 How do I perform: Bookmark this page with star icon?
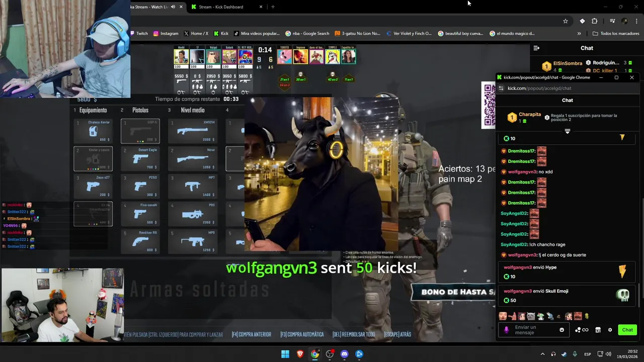click(566, 21)
